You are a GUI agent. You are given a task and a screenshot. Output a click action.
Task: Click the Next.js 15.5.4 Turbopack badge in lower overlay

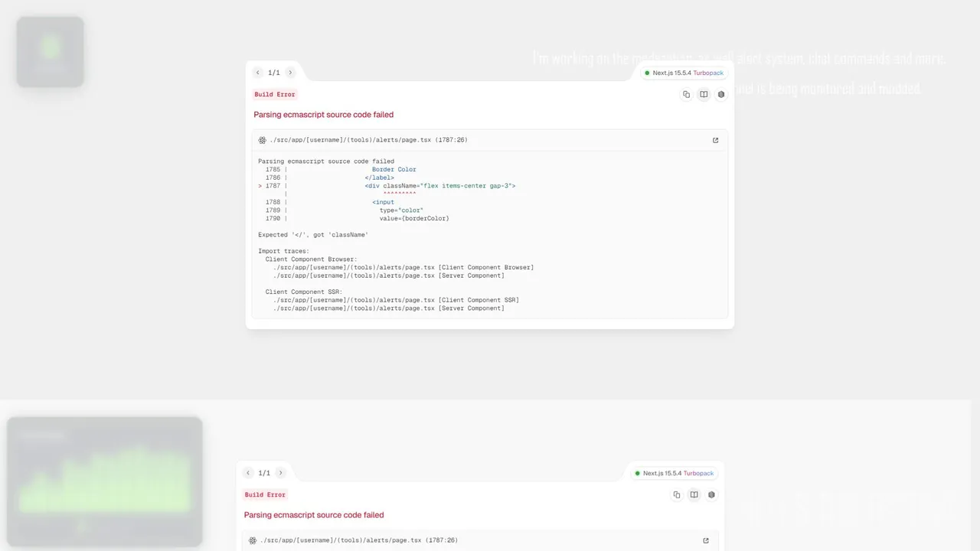pyautogui.click(x=674, y=473)
